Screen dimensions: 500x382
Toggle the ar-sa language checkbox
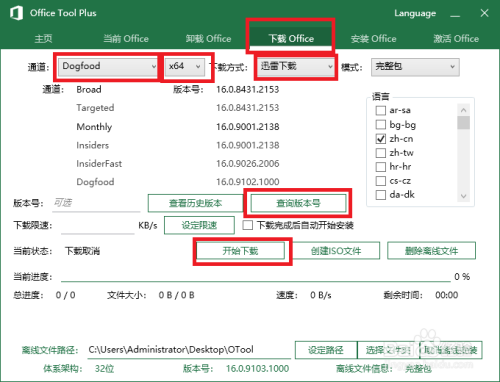tap(381, 110)
